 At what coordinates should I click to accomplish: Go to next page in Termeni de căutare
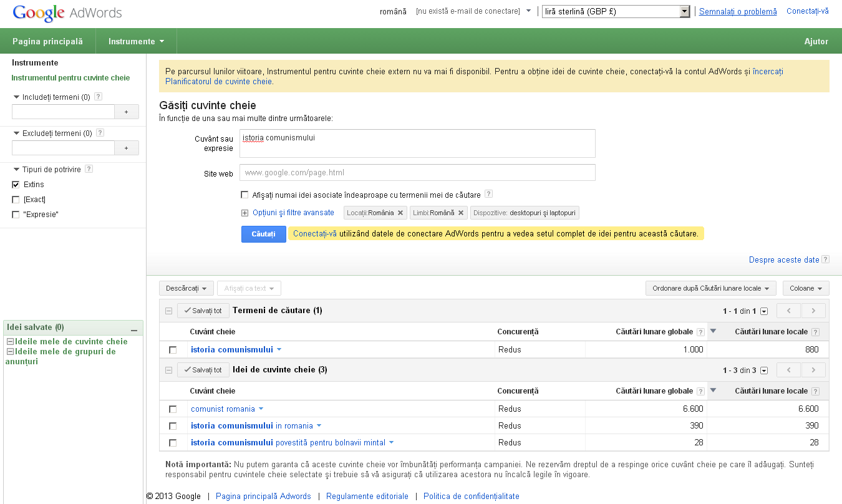(813, 311)
